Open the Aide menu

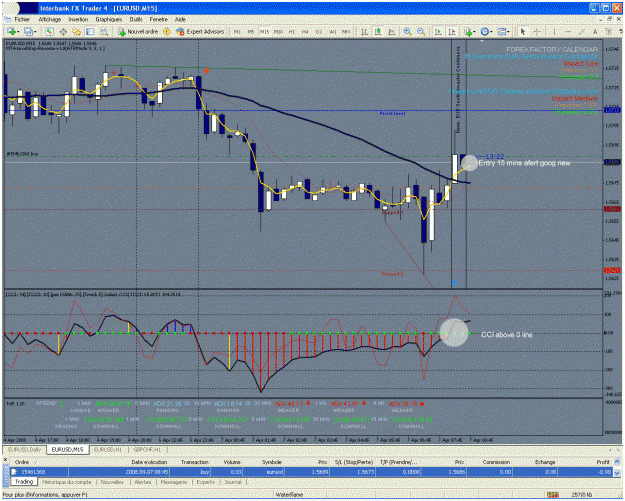pos(180,19)
